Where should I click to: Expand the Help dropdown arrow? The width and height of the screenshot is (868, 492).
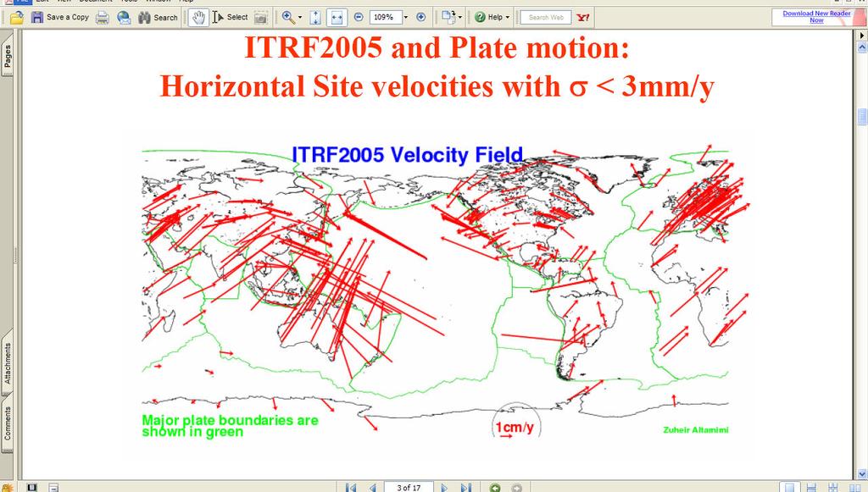[508, 18]
